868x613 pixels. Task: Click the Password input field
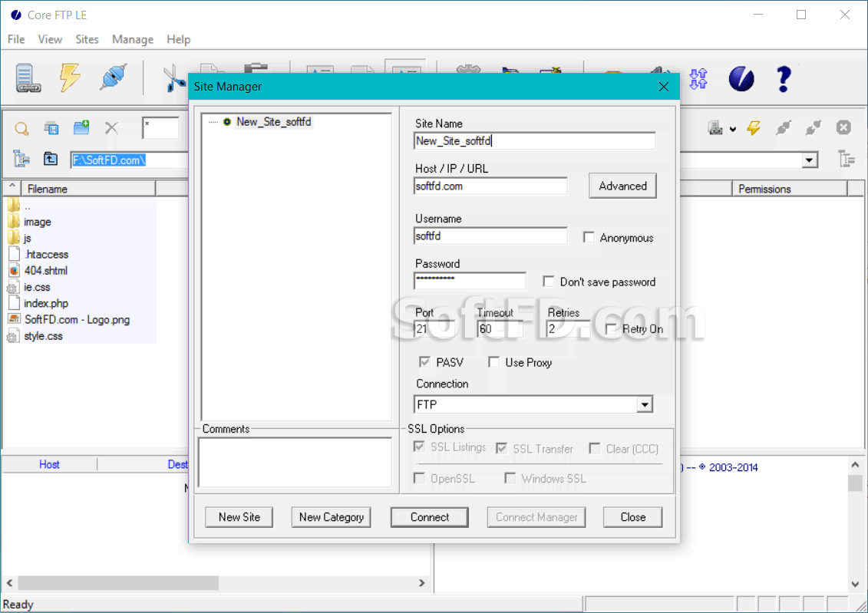click(x=470, y=281)
